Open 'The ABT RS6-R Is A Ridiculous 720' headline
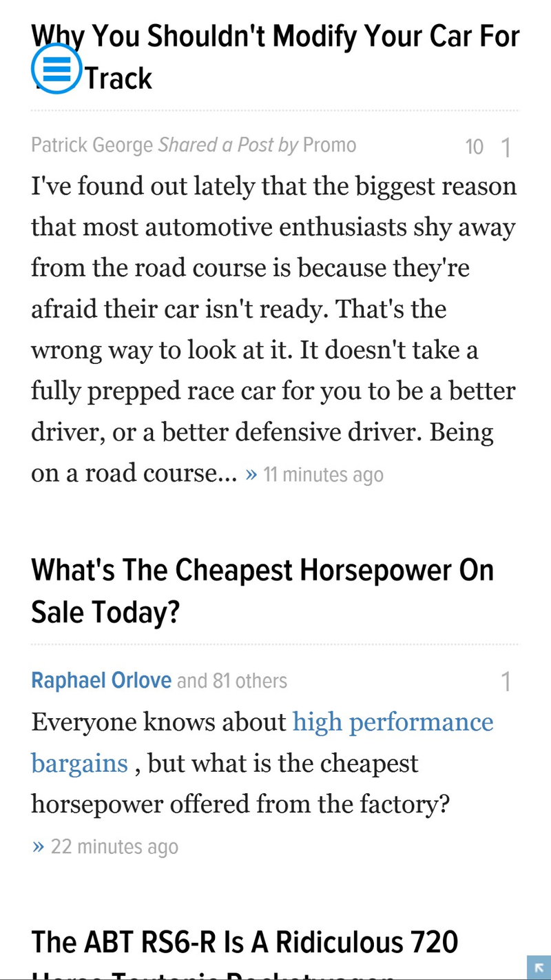This screenshot has height=980, width=551. point(245,941)
